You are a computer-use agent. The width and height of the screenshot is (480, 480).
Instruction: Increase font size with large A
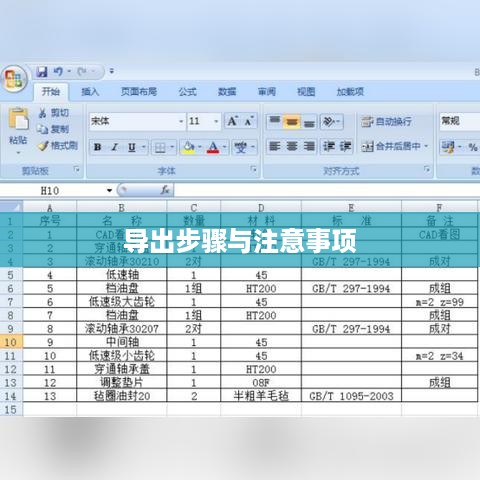click(233, 121)
